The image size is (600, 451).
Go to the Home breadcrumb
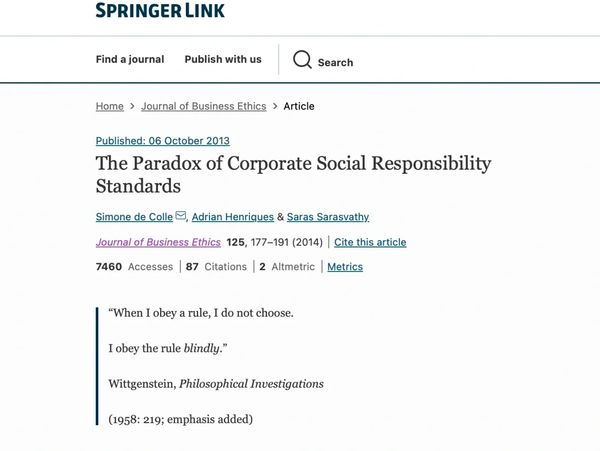tap(110, 106)
